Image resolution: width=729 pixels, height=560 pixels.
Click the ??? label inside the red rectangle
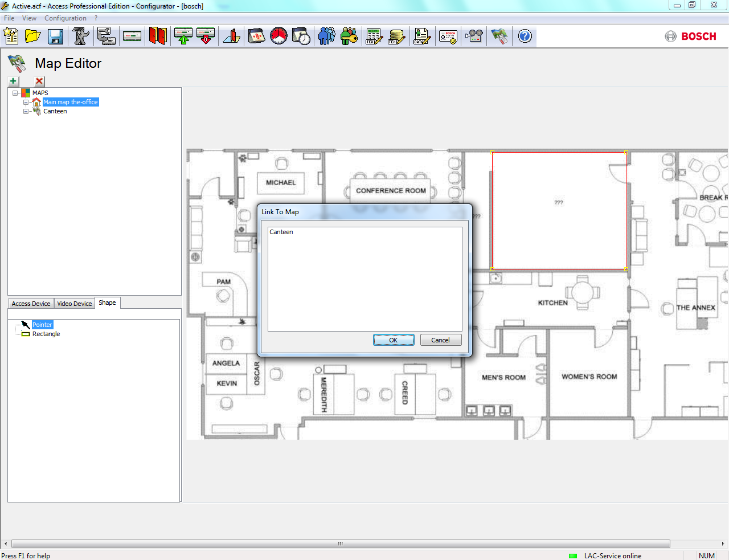point(559,202)
